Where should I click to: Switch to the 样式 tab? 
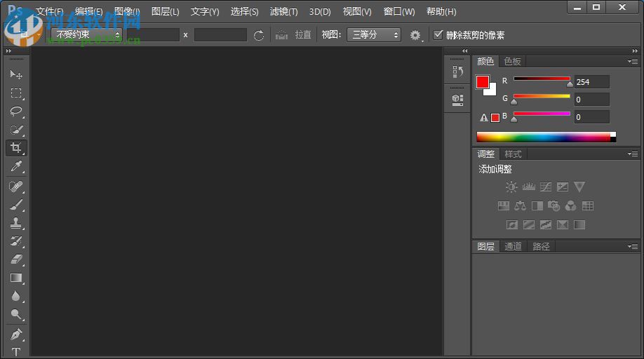(x=513, y=154)
